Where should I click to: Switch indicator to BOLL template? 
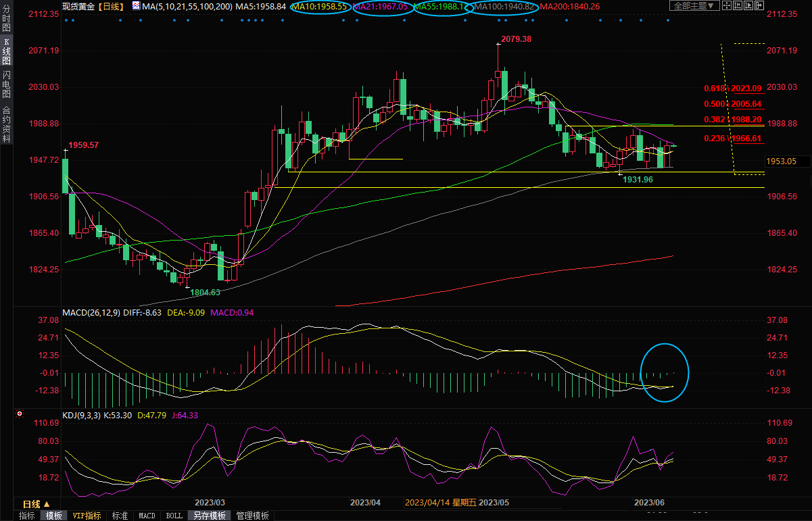click(174, 516)
